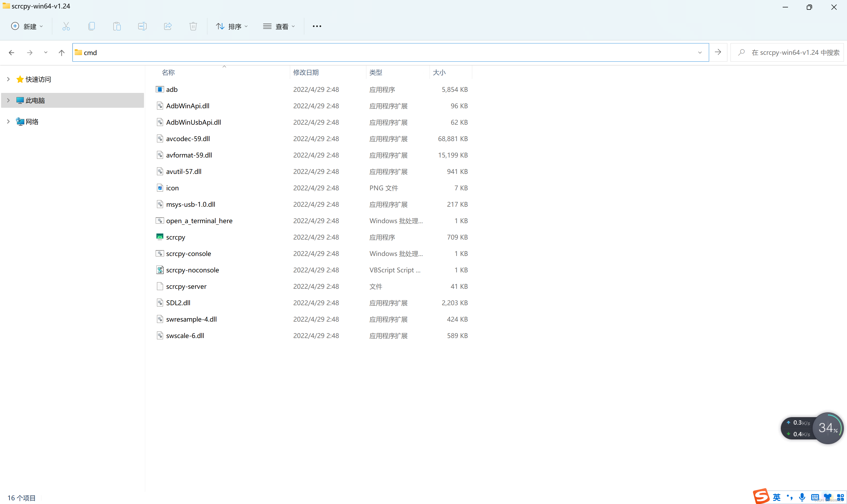This screenshot has height=504, width=847.
Task: Open the 排序 sort menu
Action: [232, 26]
